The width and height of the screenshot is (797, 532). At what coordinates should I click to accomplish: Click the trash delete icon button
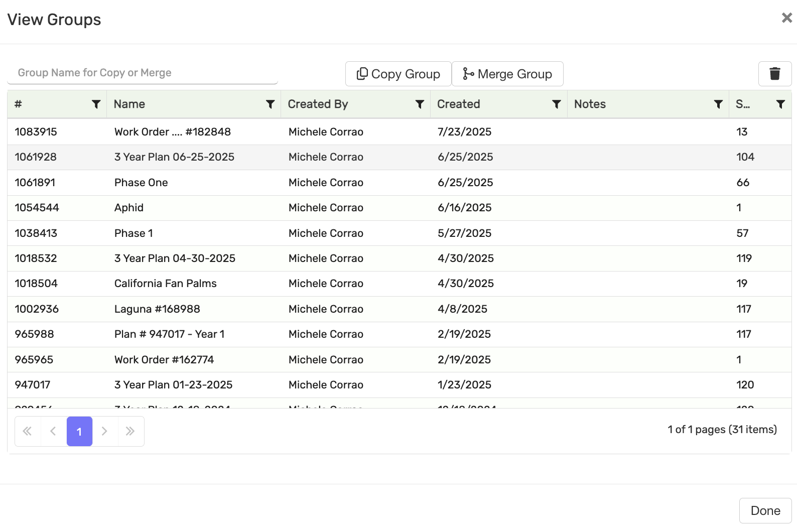(774, 74)
